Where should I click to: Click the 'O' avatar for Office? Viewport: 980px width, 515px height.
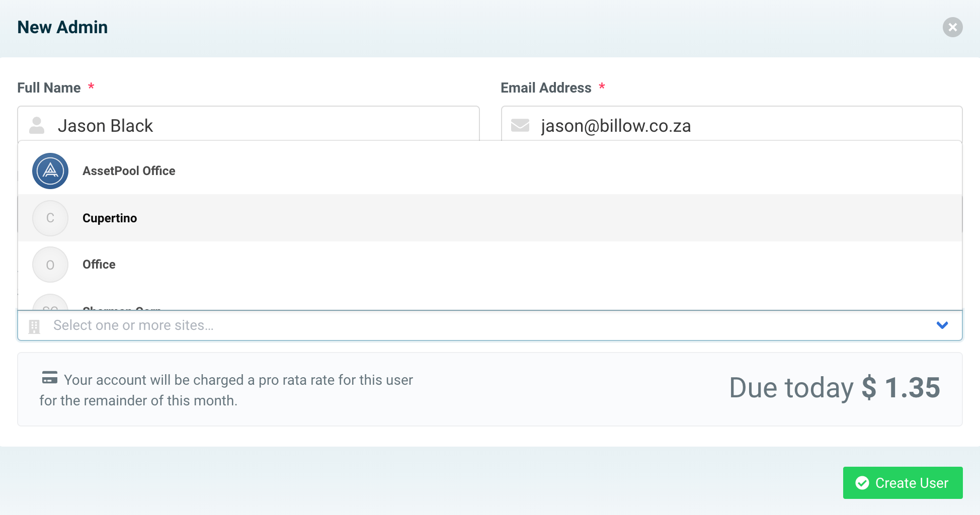tap(50, 264)
